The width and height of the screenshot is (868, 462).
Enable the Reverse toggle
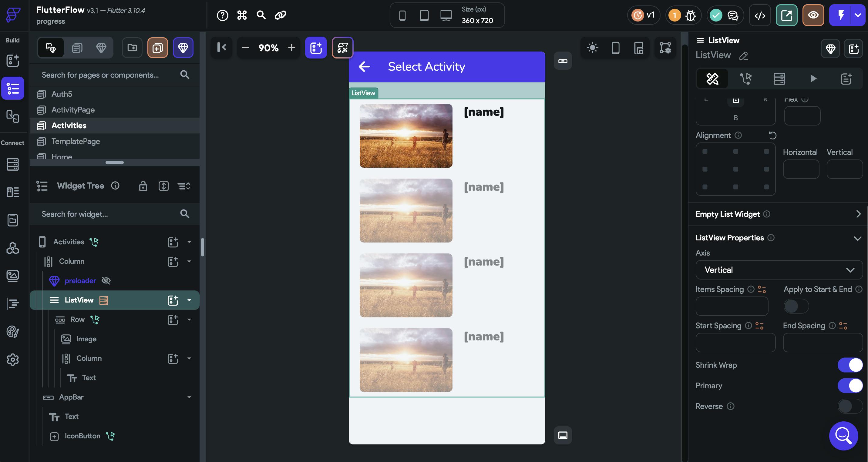point(849,406)
